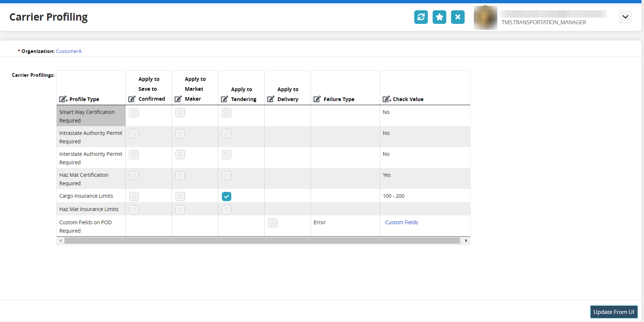
Task: Check Smart Way Certification Save to Confirmed box
Action: 134,113
